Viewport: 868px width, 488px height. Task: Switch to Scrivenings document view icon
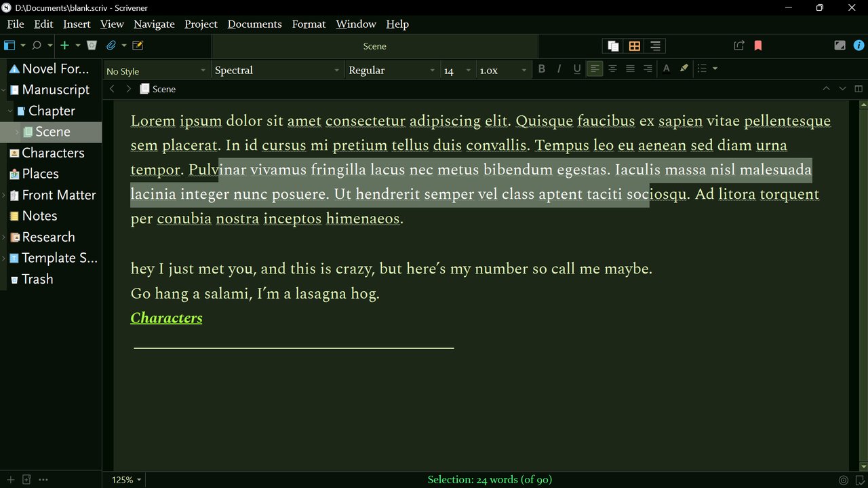point(613,45)
